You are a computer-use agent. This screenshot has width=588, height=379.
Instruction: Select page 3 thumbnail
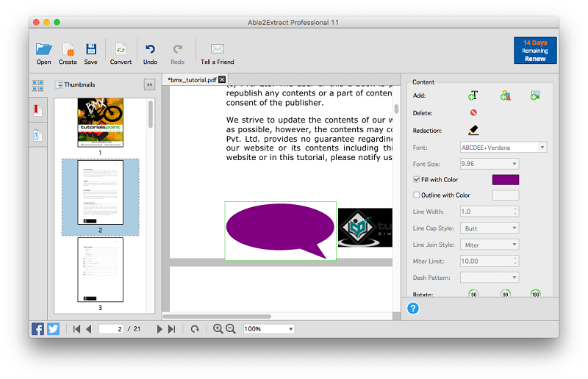tap(100, 270)
